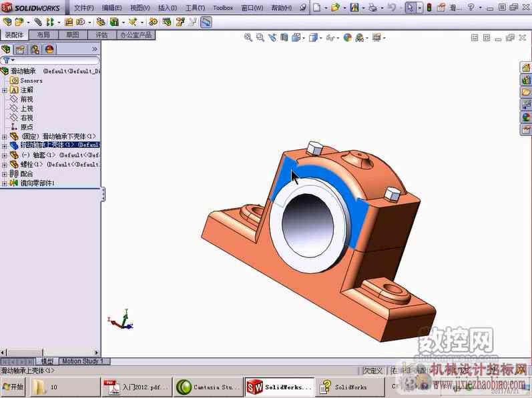Switch to the 评估 evaluate tab

click(x=101, y=35)
